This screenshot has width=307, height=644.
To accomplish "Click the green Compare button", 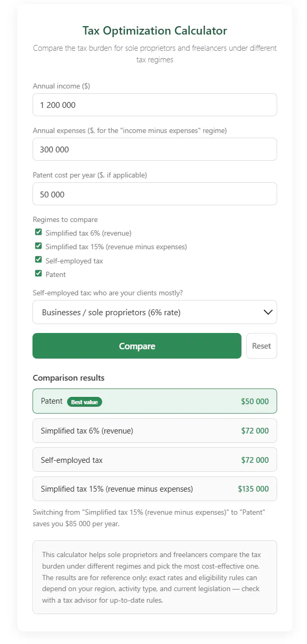I will (137, 346).
